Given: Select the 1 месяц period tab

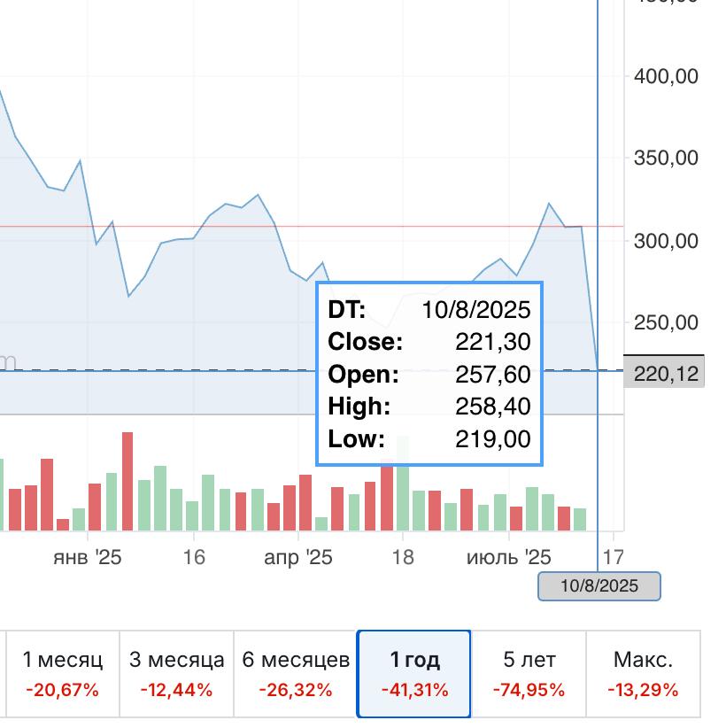Looking at the screenshot, I should point(63,674).
